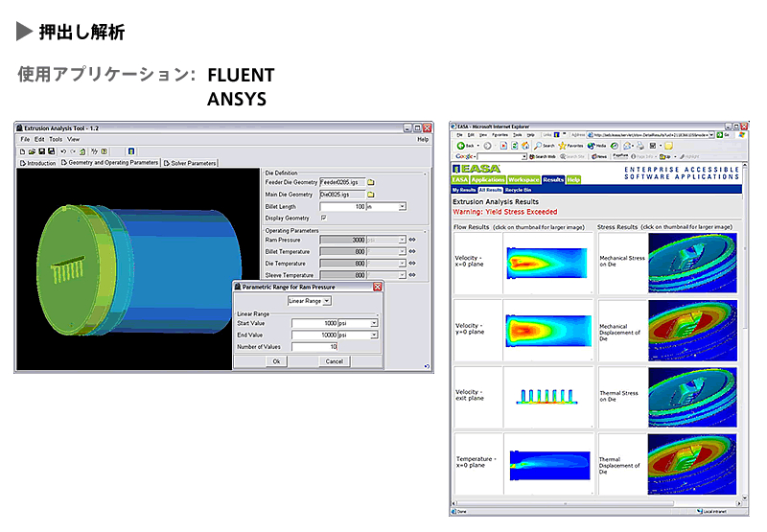Open Help menu in Extrusion Analysis Tool
This screenshot has width=767, height=532.
coord(423,139)
